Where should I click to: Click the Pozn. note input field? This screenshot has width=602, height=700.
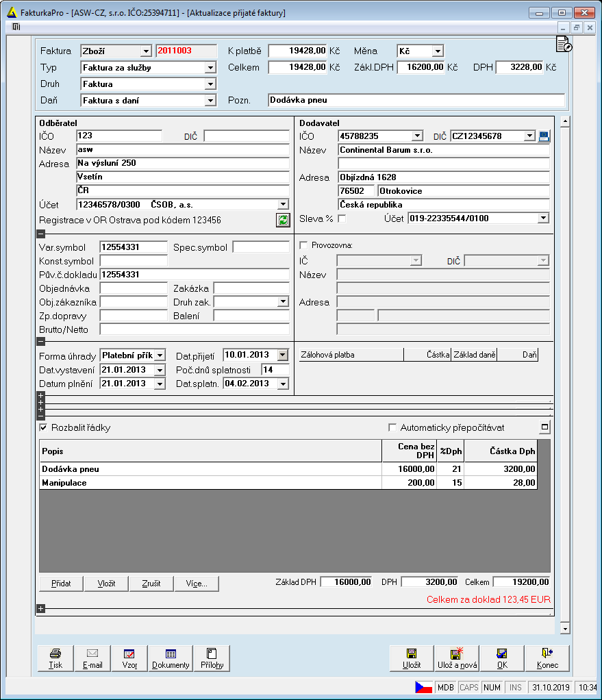pyautogui.click(x=416, y=100)
